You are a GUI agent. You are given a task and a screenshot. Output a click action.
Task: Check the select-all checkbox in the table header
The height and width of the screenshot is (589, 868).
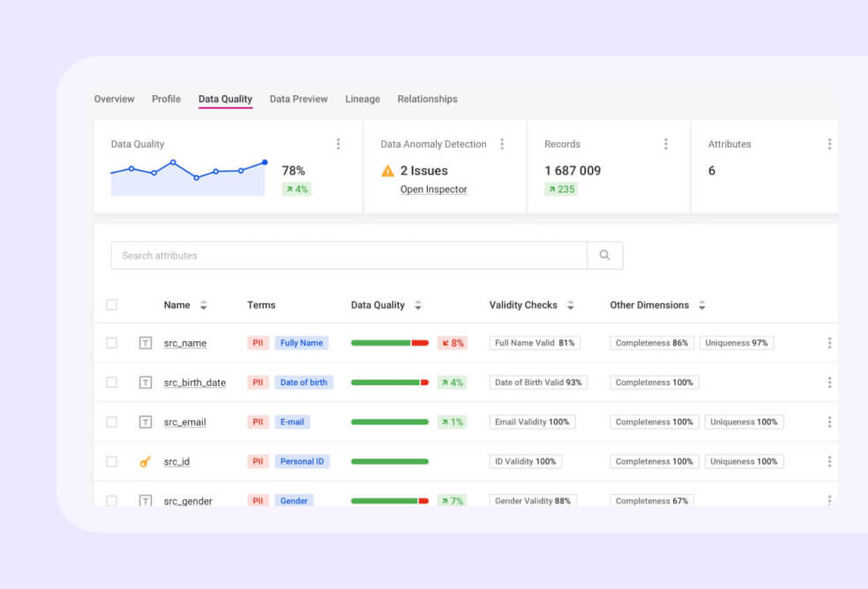(112, 304)
